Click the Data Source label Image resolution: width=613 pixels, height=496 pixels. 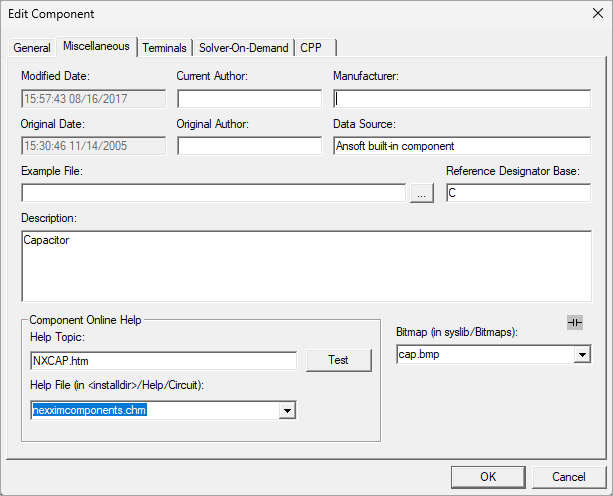coord(364,124)
